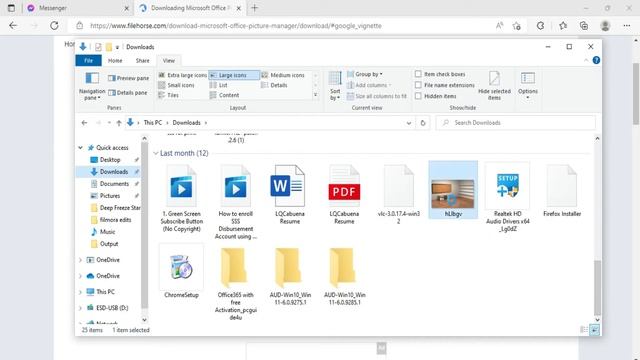Expand the This PC tree node
The width and height of the screenshot is (640, 360).
[x=80, y=292]
